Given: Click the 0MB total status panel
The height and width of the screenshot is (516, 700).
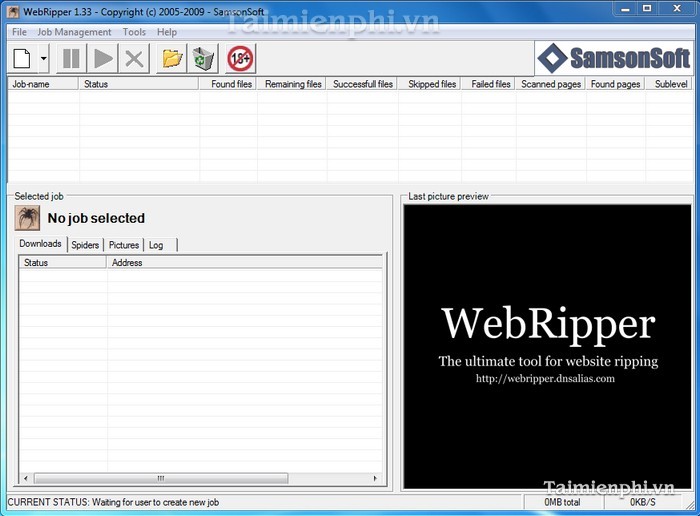Looking at the screenshot, I should [562, 502].
